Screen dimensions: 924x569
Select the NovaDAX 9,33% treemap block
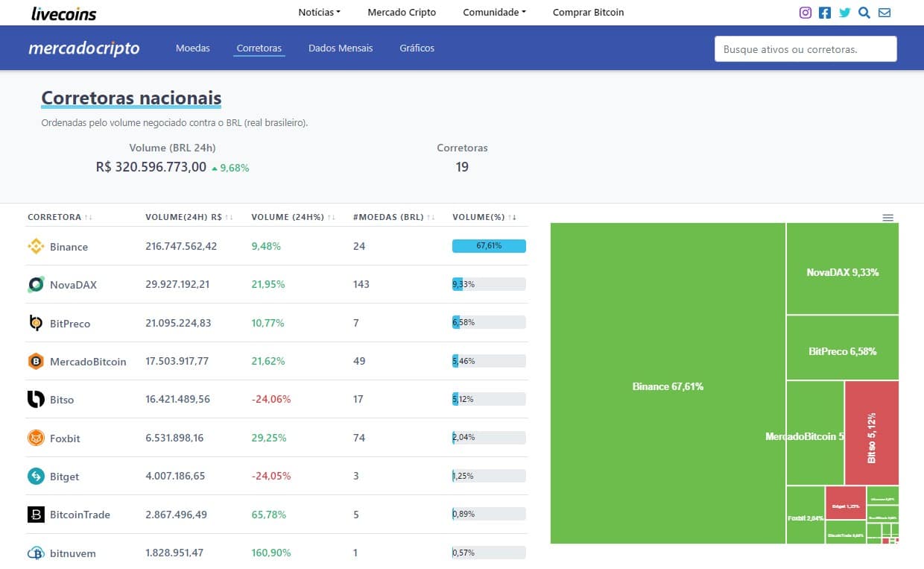(843, 269)
